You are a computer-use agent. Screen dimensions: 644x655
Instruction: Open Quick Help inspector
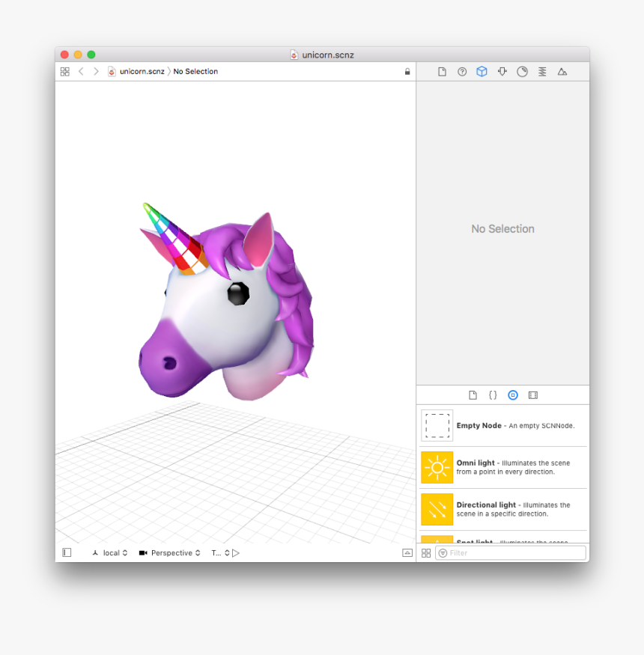[462, 71]
